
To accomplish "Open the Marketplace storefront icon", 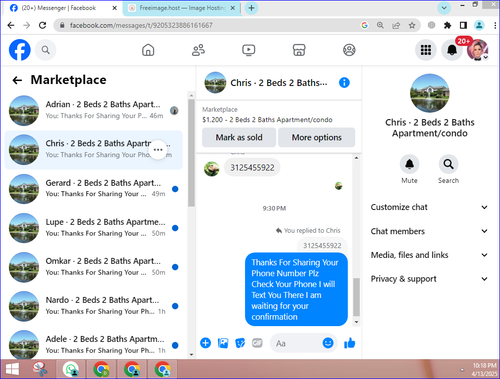I will 299,50.
